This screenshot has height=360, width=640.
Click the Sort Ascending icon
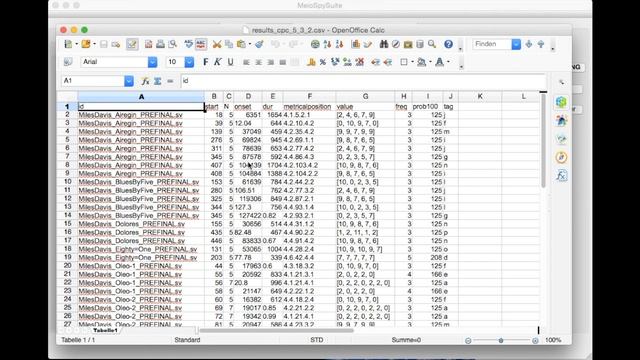pyautogui.click(x=327, y=44)
